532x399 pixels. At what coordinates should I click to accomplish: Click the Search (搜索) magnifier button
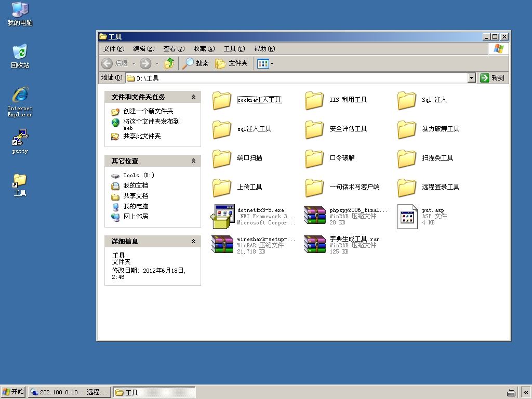[195, 63]
